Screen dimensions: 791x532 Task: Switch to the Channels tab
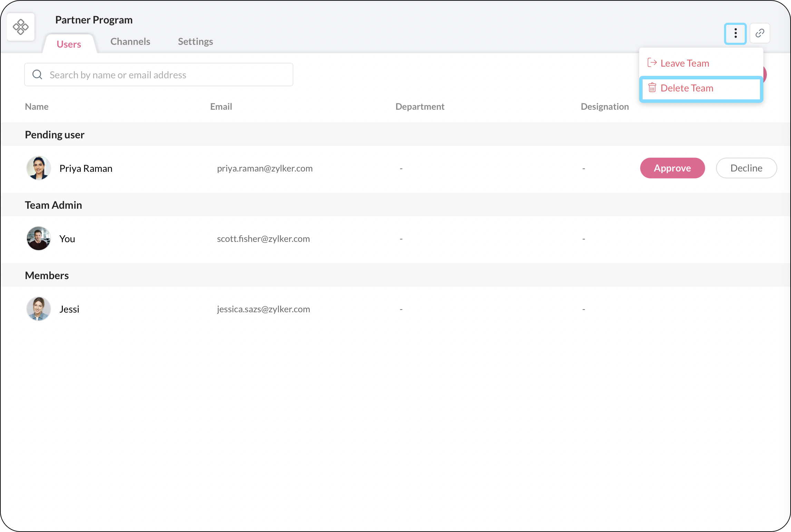[x=130, y=41]
